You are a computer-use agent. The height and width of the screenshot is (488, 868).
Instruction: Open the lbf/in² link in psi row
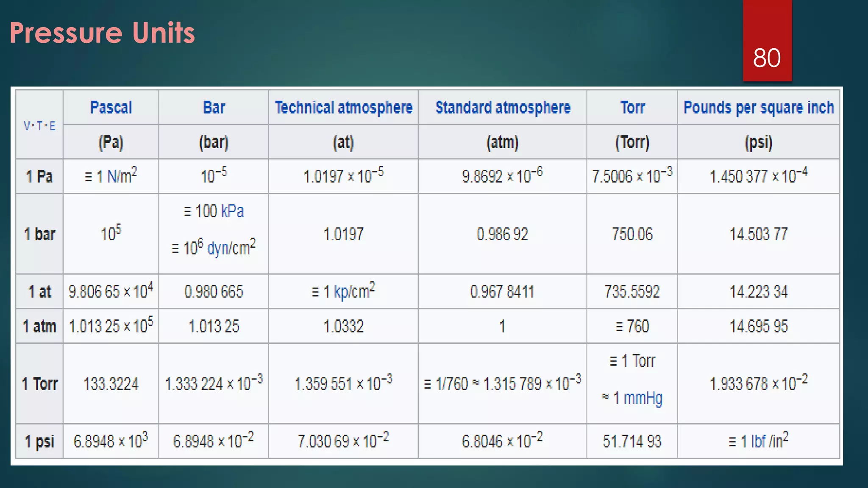point(770,441)
